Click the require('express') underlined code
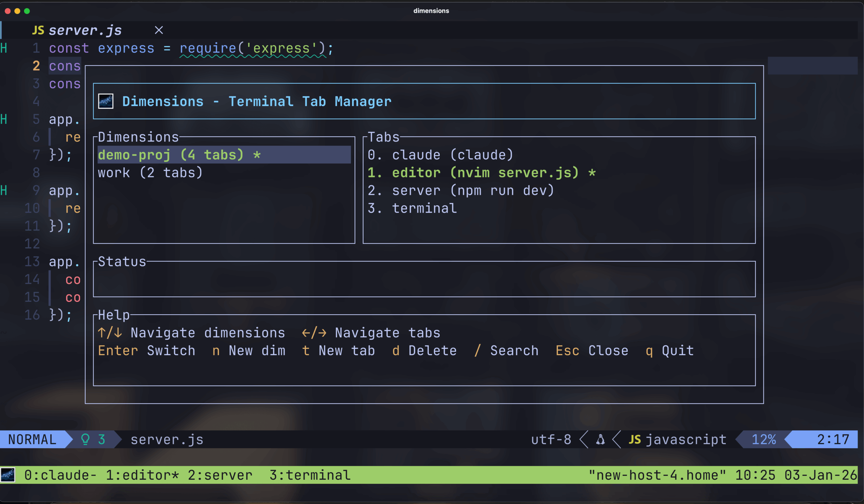Viewport: 864px width, 504px height. coord(252,48)
